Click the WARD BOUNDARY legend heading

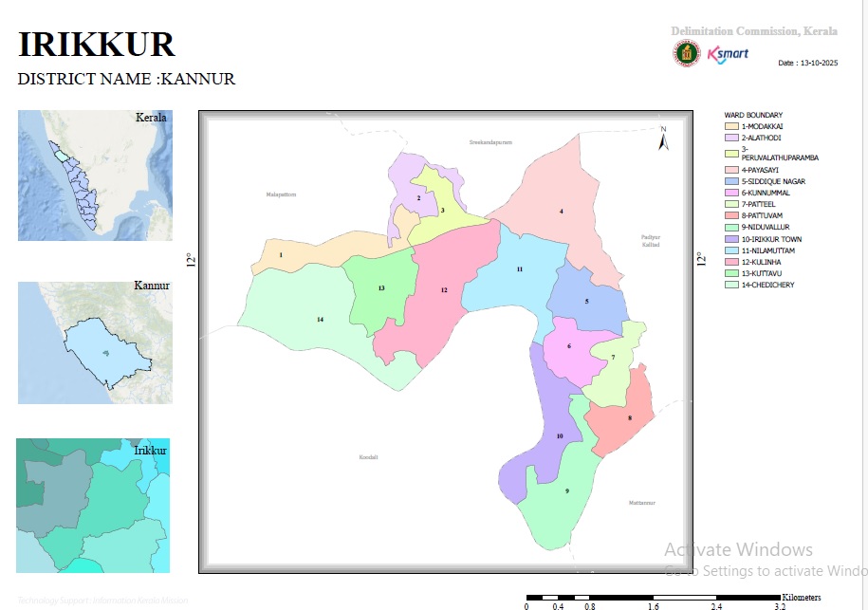[753, 115]
